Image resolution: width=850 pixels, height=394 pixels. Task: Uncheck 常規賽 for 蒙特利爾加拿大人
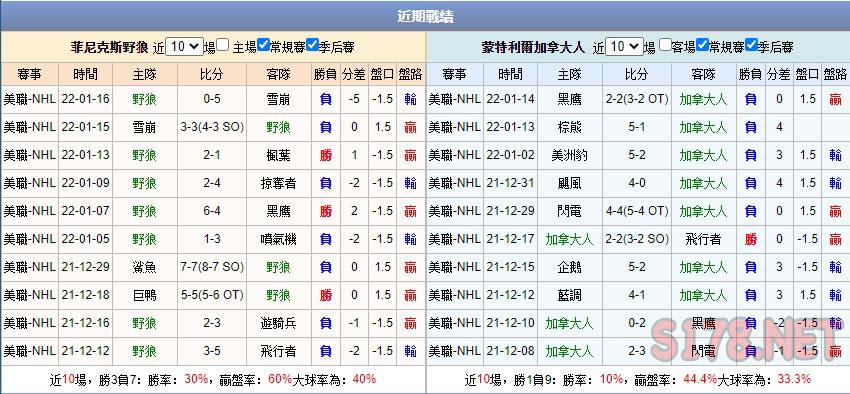[x=703, y=46]
